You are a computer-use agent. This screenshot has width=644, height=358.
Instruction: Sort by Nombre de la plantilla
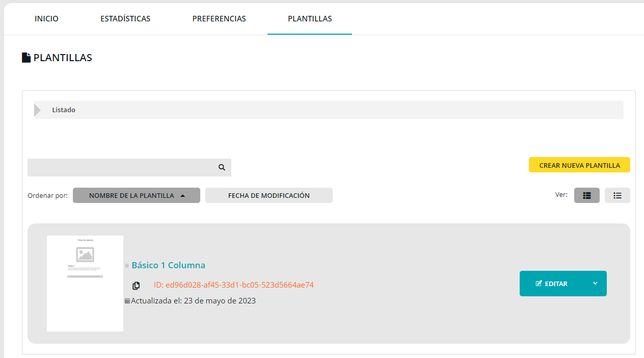pos(136,195)
